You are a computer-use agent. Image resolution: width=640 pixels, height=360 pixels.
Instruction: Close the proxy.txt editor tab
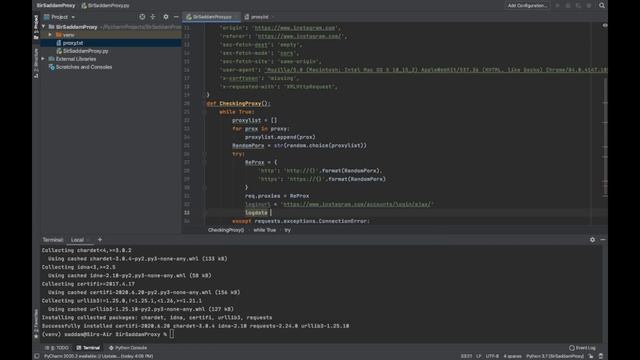point(273,17)
